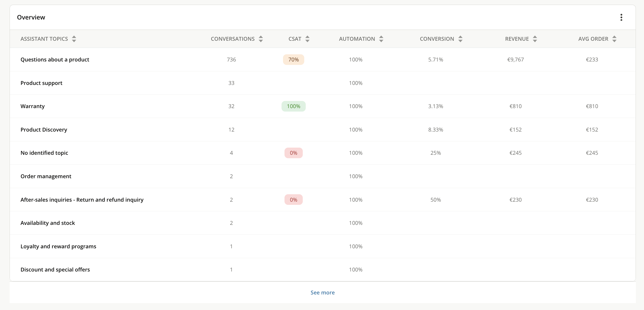
Task: Sort table by Conversations arrows
Action: [x=261, y=39]
